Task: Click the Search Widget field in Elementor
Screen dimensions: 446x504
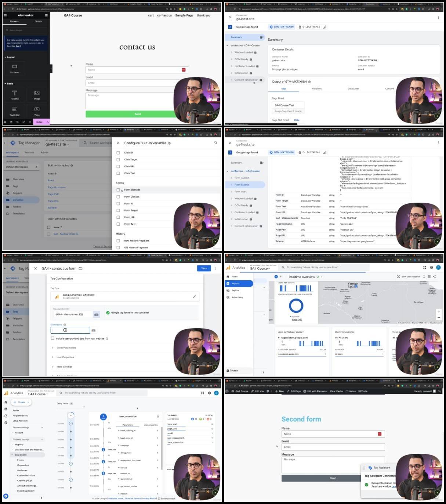Action: (26, 30)
